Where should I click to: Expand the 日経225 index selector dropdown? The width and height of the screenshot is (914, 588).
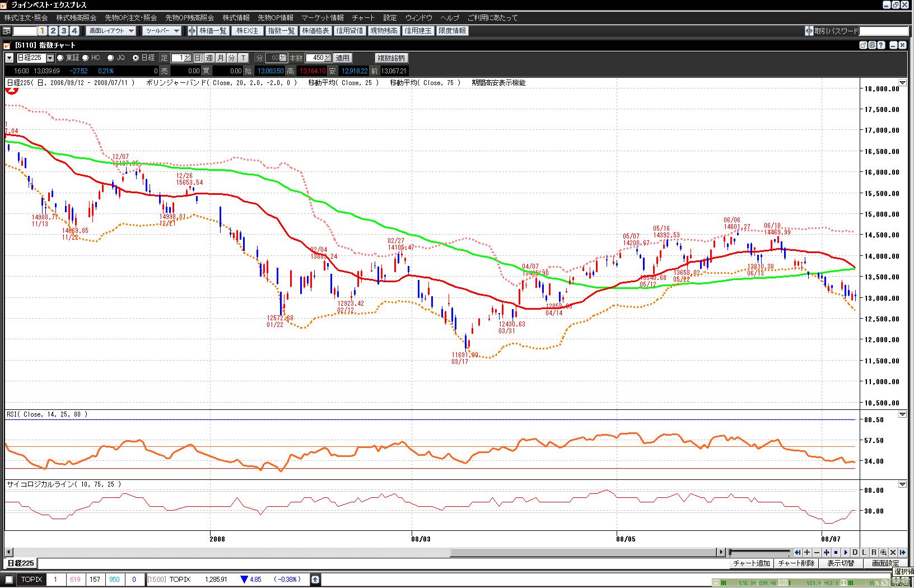(x=50, y=58)
